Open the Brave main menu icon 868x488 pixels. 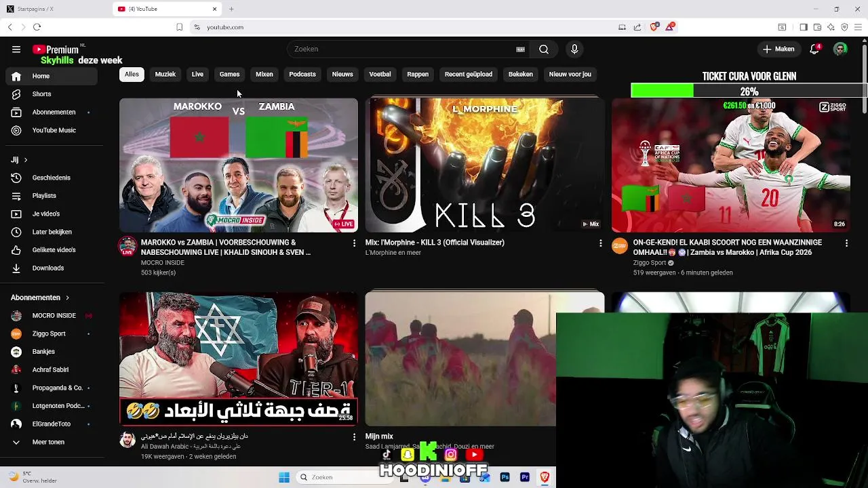tap(858, 27)
